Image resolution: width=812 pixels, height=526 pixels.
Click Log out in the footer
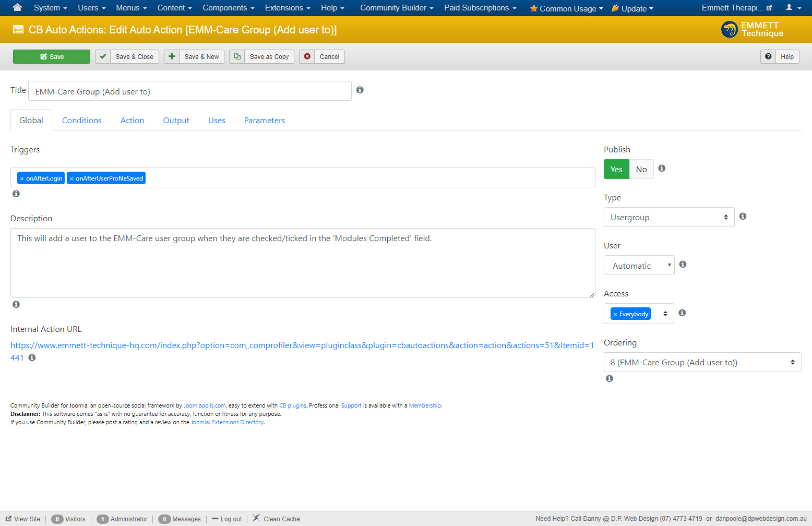(x=227, y=519)
